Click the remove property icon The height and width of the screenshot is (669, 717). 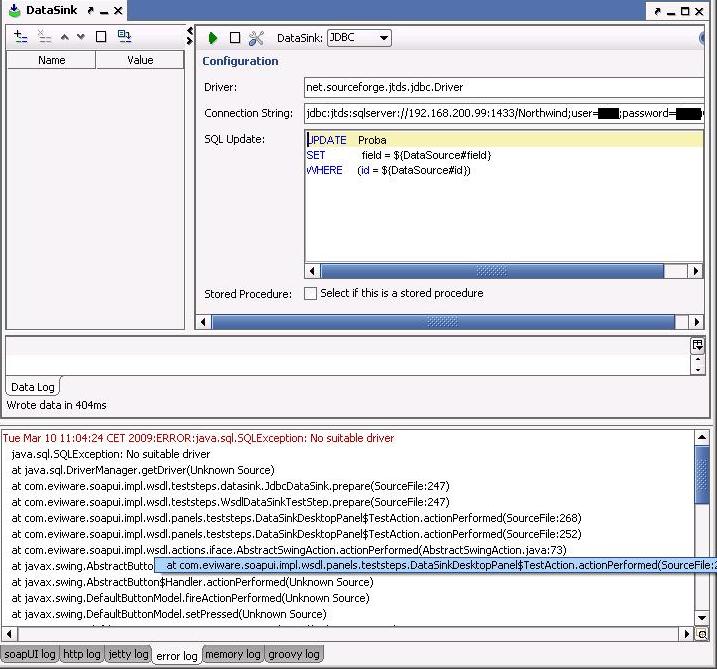coord(44,36)
